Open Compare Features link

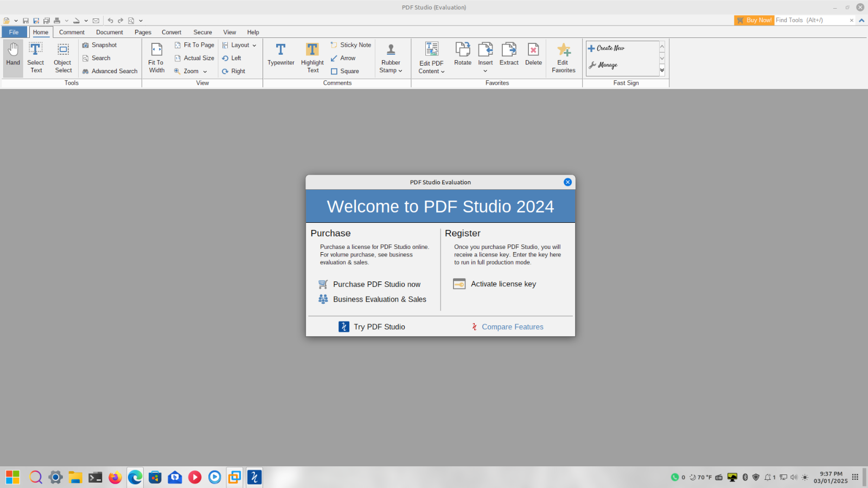coord(507,327)
